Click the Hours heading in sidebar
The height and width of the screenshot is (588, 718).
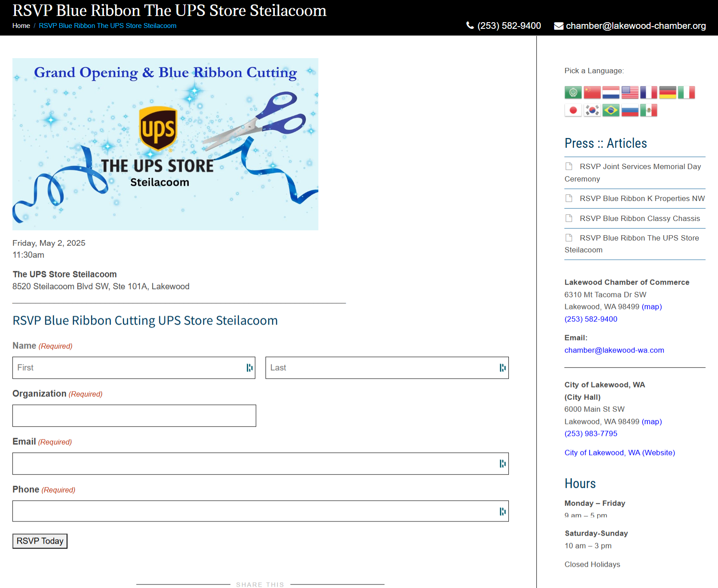[x=580, y=484]
